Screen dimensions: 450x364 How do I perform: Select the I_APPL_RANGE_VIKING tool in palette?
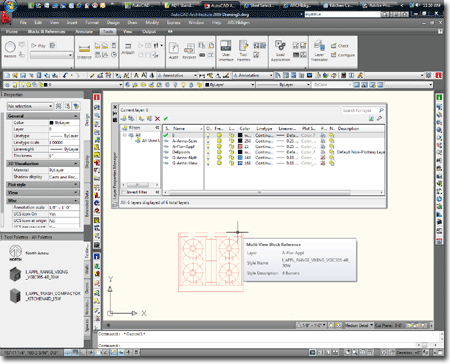(x=38, y=274)
